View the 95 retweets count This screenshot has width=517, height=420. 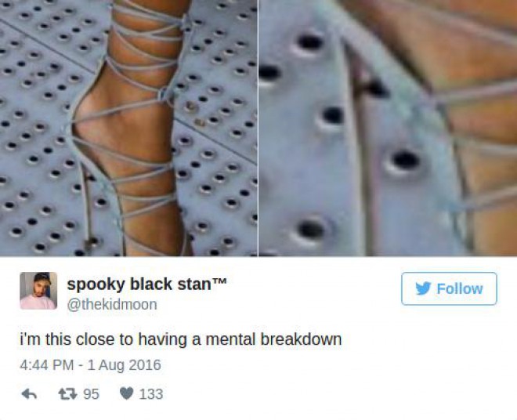(x=92, y=394)
